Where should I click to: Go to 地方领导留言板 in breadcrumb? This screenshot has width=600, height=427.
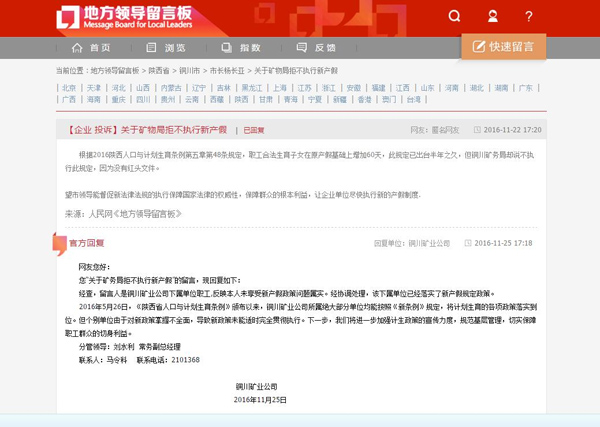(115, 71)
